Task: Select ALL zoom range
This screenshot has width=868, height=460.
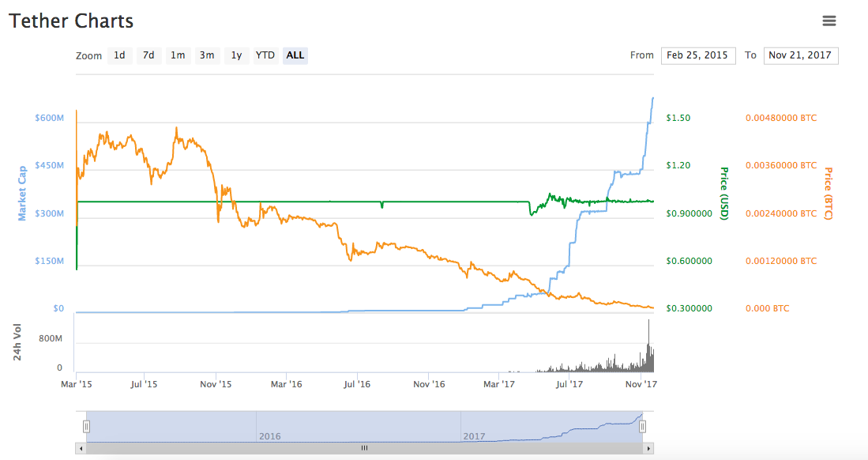Action: 295,55
